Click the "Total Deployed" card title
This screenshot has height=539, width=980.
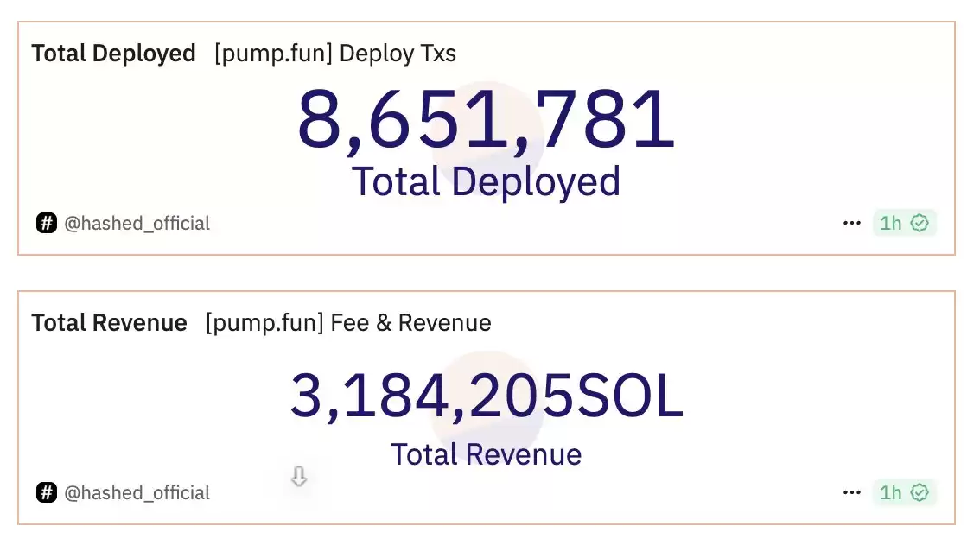point(114,54)
